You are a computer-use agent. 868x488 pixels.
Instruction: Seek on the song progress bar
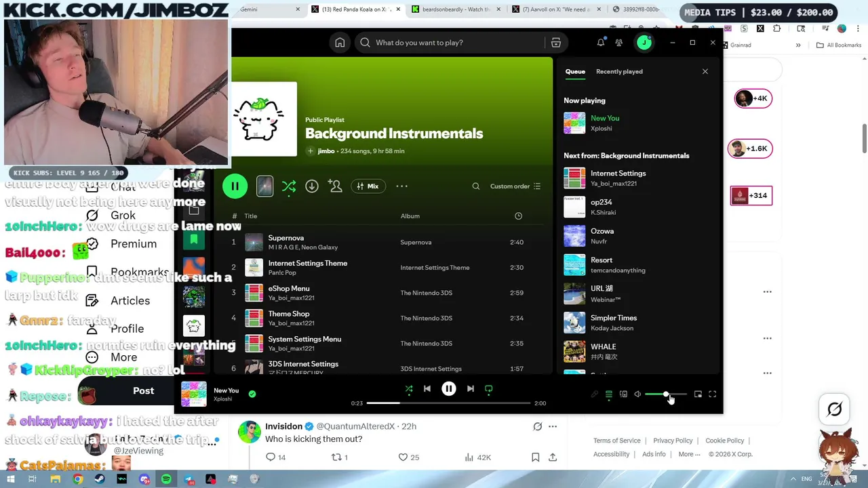click(x=448, y=403)
